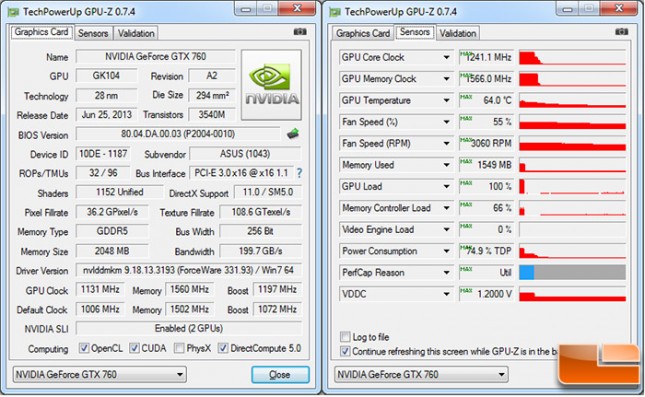Click the VDDC reading 1.2000 V
Screen dimensions: 645x397
point(487,294)
